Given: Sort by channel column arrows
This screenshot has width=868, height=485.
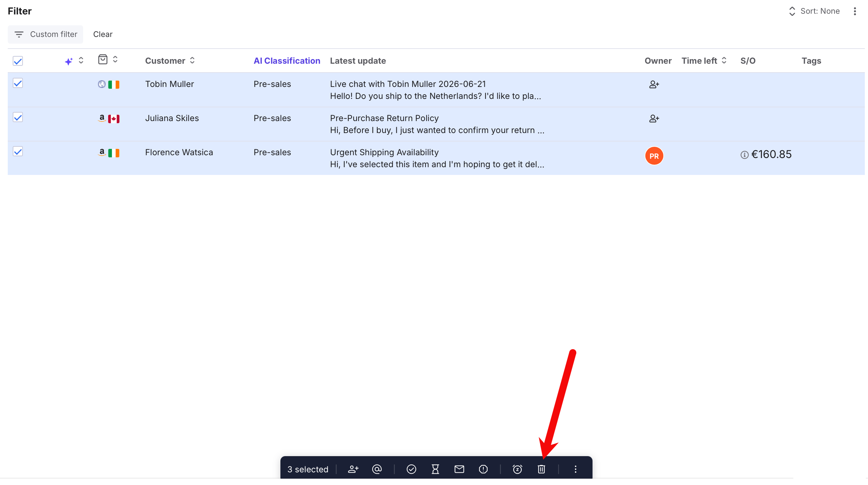Looking at the screenshot, I should pos(115,59).
